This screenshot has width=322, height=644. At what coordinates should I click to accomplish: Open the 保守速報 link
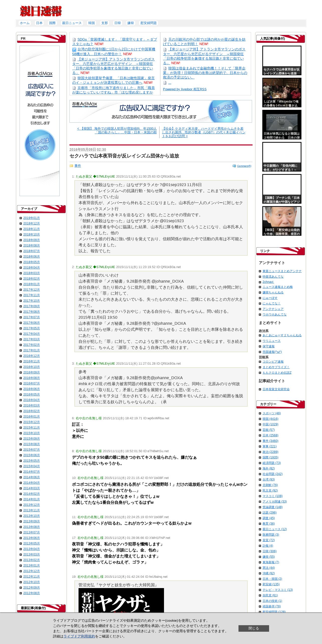click(x=269, y=346)
